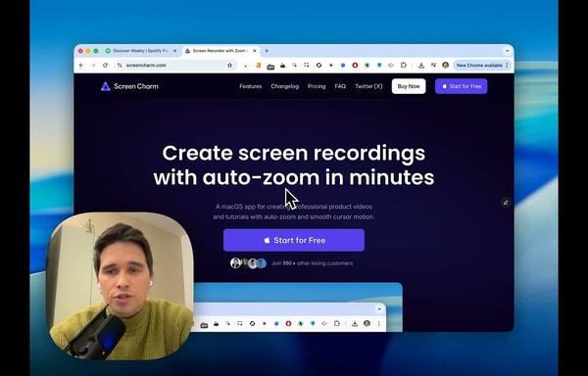
Task: Open the Chrome profile avatar
Action: [446, 66]
